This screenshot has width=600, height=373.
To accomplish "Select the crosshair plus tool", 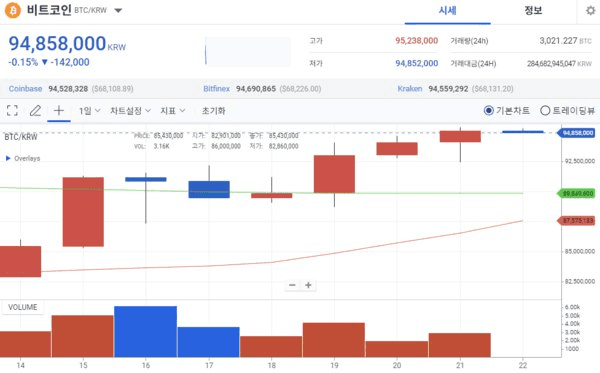I will 59,111.
